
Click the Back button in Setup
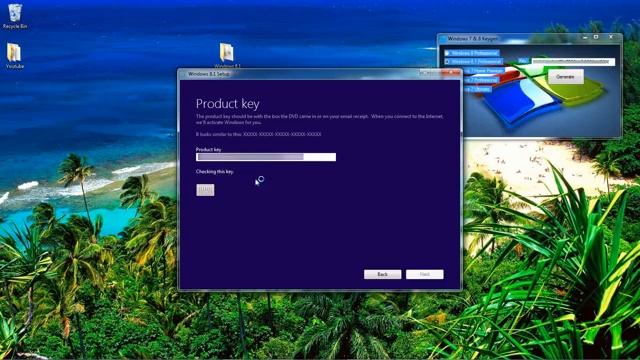(x=382, y=274)
